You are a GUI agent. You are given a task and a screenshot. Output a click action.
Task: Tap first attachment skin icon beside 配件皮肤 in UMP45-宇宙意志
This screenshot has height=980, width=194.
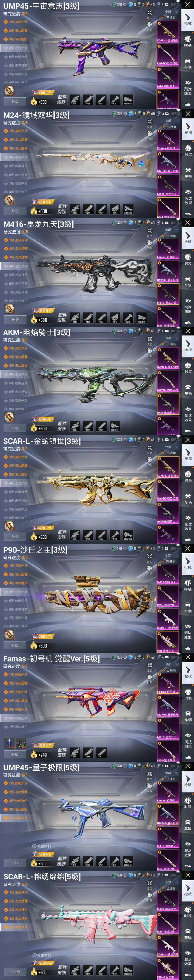click(75, 100)
